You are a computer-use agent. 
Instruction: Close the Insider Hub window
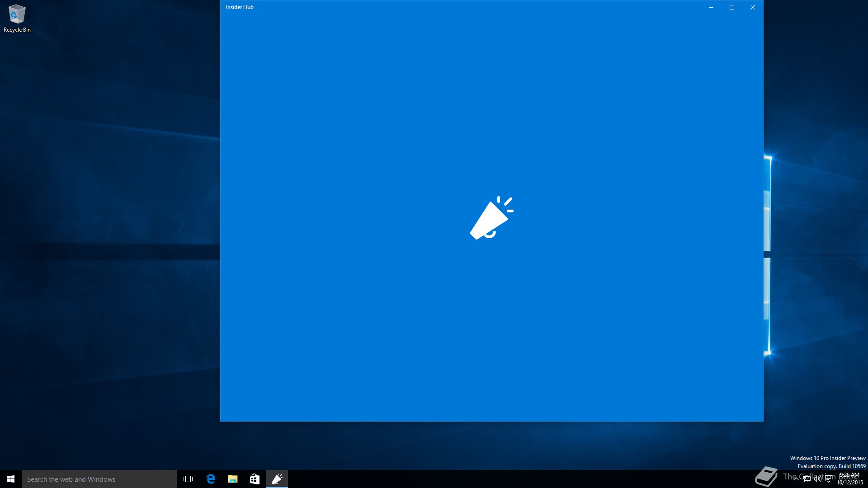click(x=753, y=7)
